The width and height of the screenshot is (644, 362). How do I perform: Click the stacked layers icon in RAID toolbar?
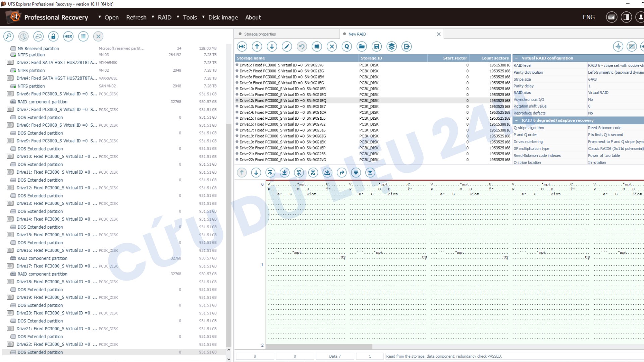[392, 47]
